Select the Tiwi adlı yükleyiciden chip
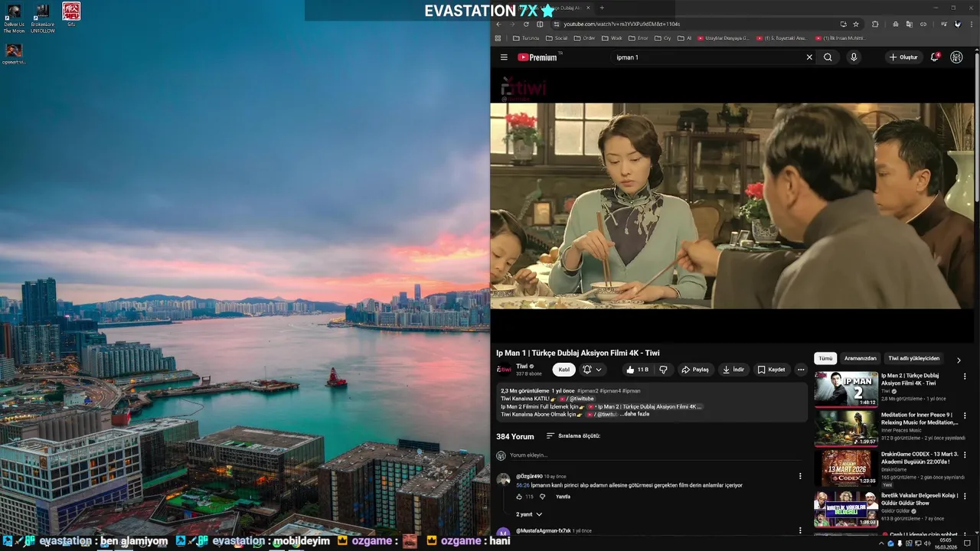 pyautogui.click(x=914, y=358)
